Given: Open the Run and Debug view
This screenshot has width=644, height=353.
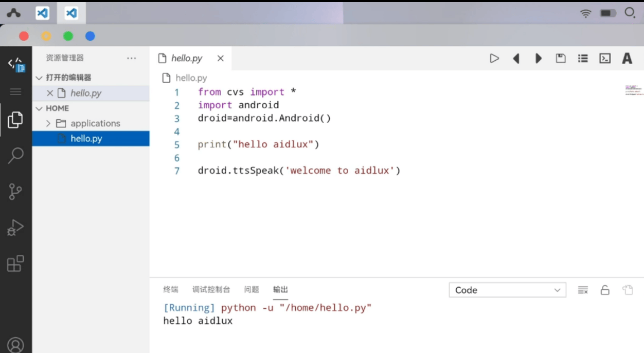Looking at the screenshot, I should tap(15, 227).
